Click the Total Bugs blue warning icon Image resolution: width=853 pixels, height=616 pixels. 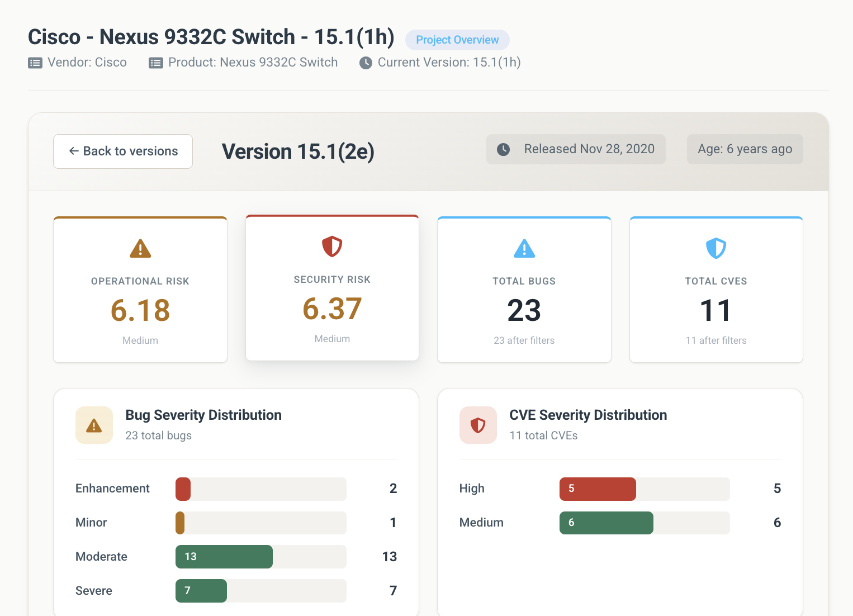click(524, 248)
